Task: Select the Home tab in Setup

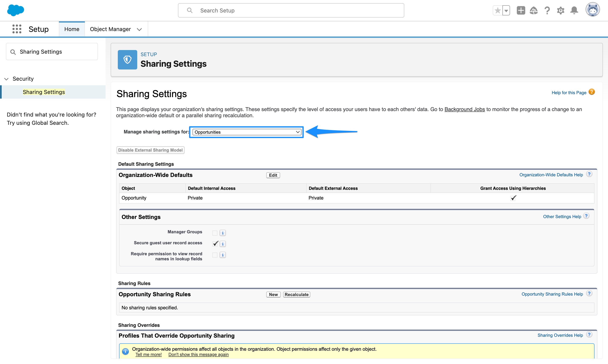Action: tap(72, 29)
